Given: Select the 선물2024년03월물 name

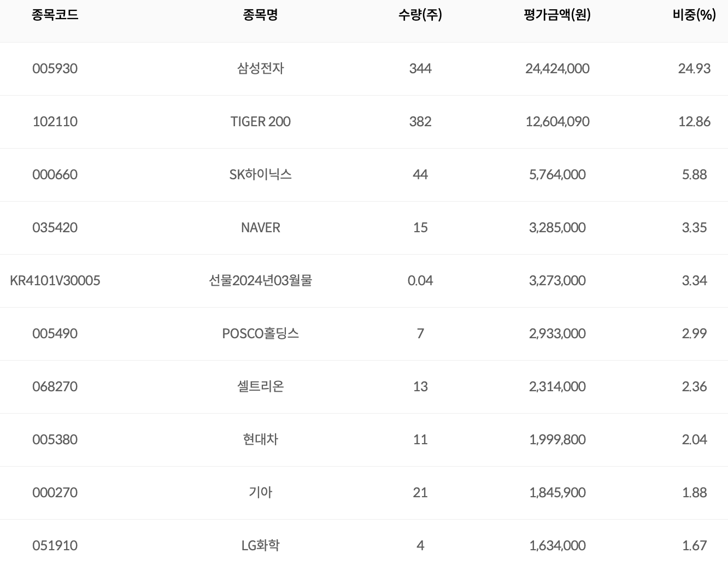Looking at the screenshot, I should [x=260, y=280].
